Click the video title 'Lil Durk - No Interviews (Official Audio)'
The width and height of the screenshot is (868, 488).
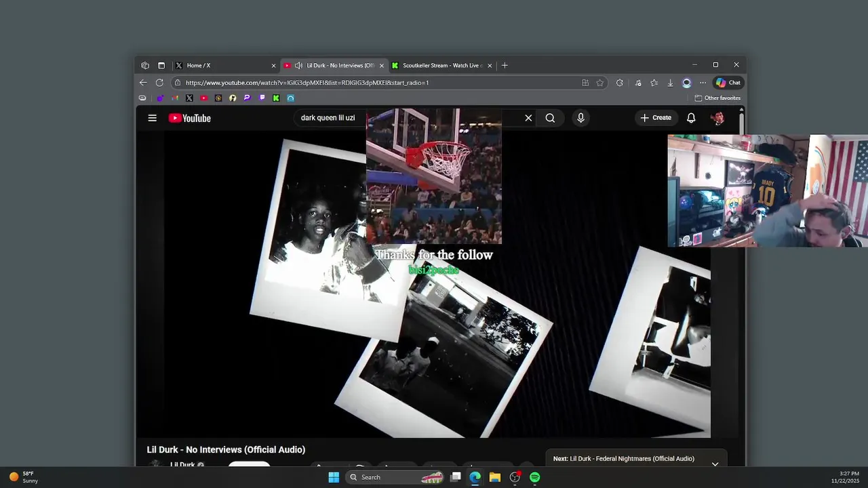coord(226,449)
